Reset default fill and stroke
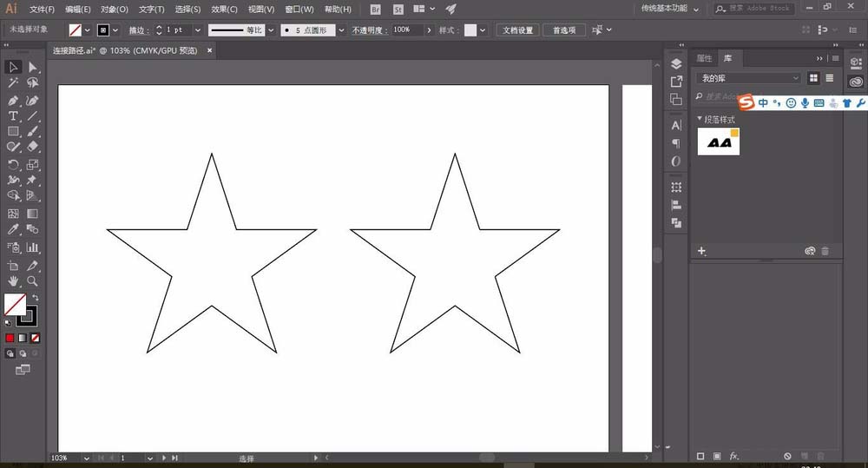 point(8,323)
